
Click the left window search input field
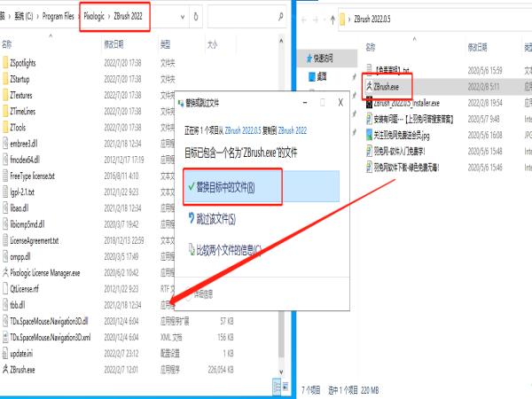(243, 16)
